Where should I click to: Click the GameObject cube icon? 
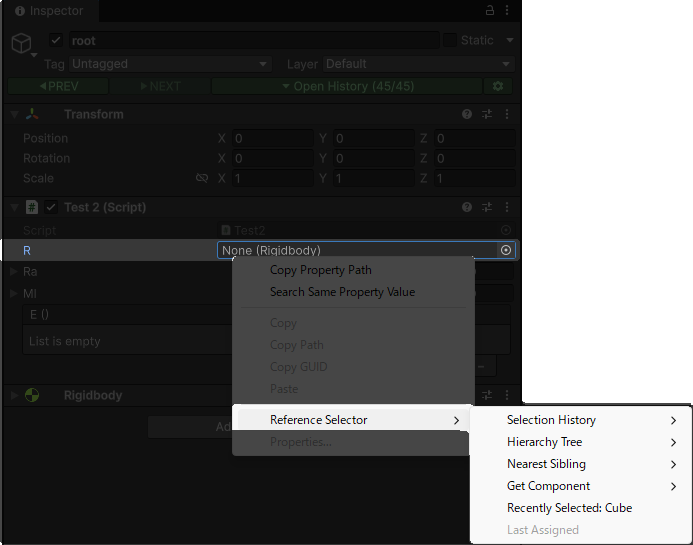(x=22, y=44)
